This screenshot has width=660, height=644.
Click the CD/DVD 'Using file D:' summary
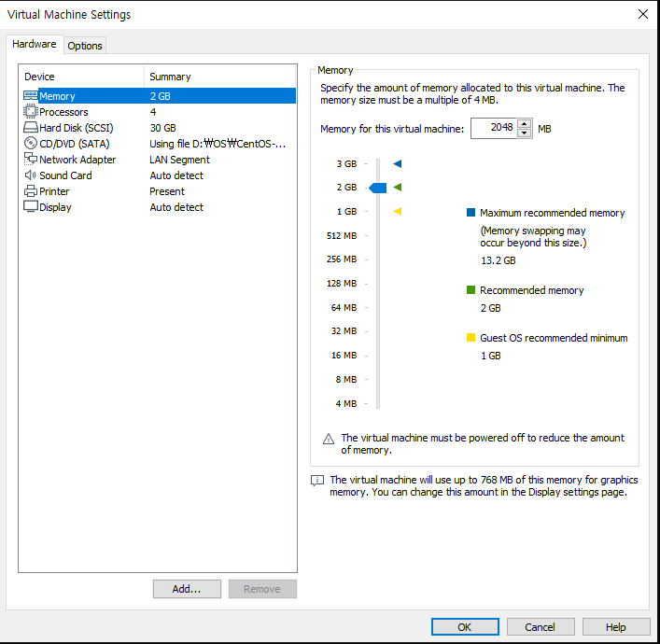click(218, 144)
